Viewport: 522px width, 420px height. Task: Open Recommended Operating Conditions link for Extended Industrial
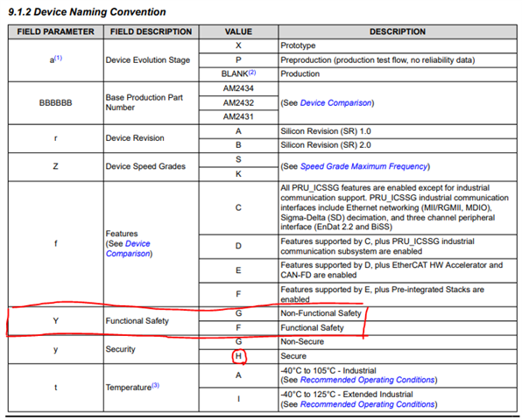pos(368,404)
